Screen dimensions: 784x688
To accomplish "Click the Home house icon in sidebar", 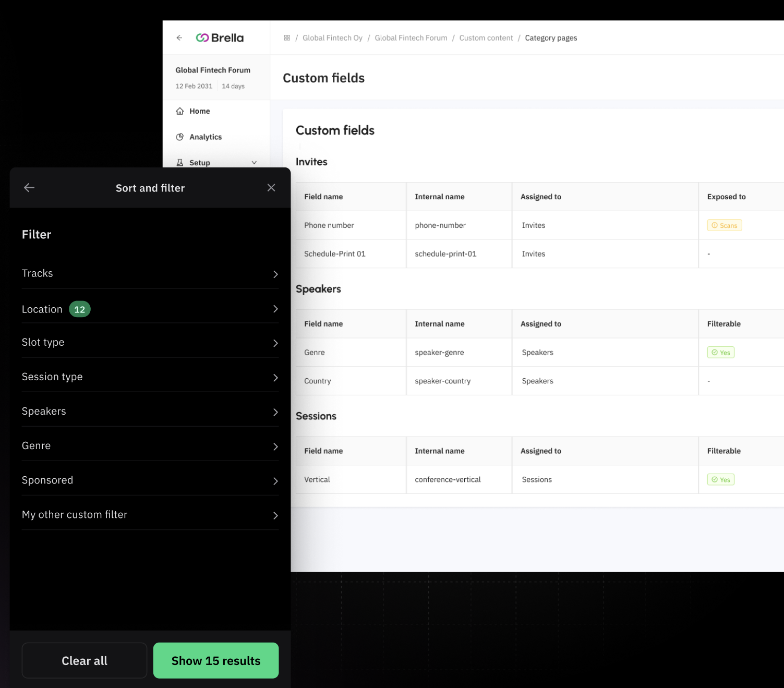I will point(180,111).
